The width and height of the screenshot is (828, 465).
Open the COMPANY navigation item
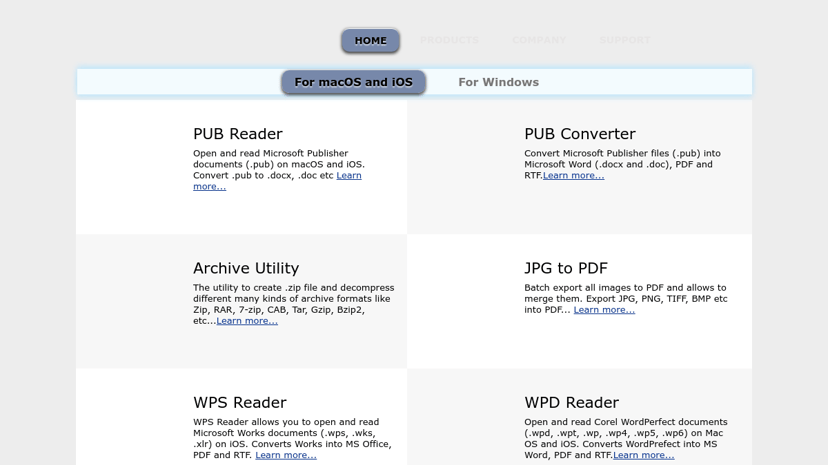pyautogui.click(x=539, y=40)
